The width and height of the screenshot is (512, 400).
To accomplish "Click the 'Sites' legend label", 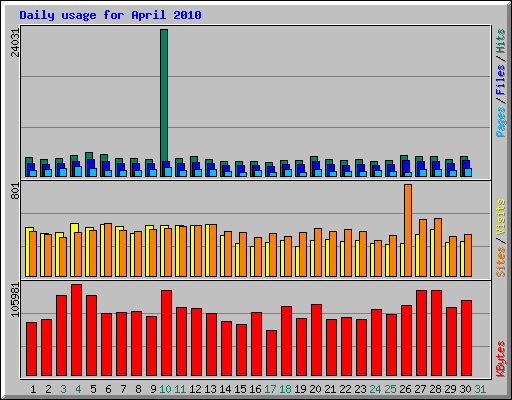I will click(501, 262).
